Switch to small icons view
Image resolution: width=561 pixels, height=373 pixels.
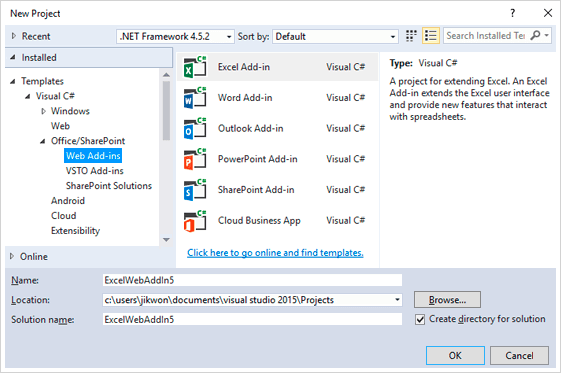411,36
